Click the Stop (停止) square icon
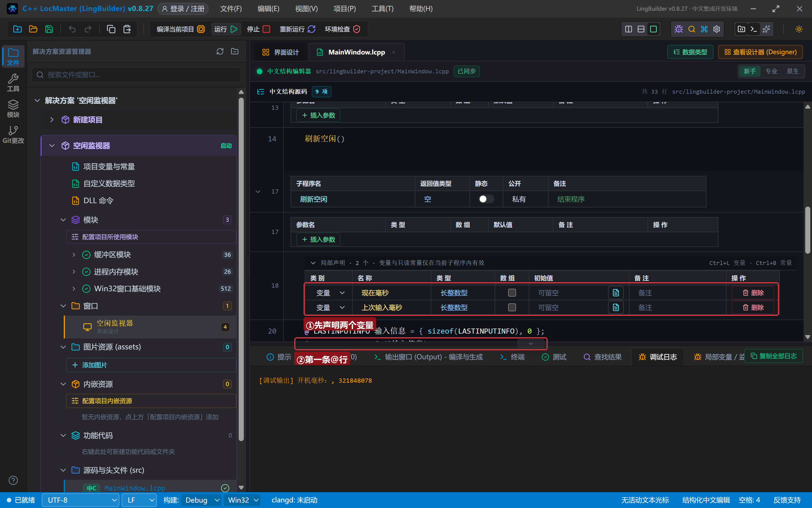The height and width of the screenshot is (508, 812). coord(266,29)
